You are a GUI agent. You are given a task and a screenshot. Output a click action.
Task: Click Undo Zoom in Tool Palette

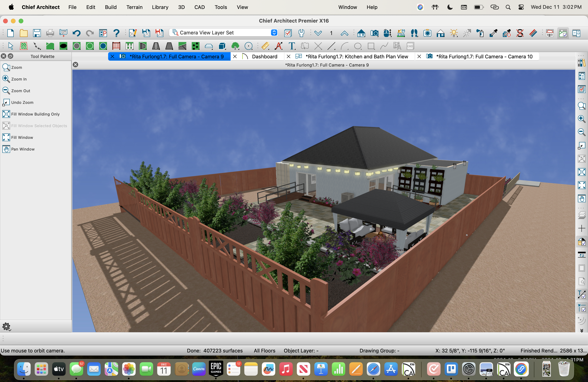pos(18,102)
